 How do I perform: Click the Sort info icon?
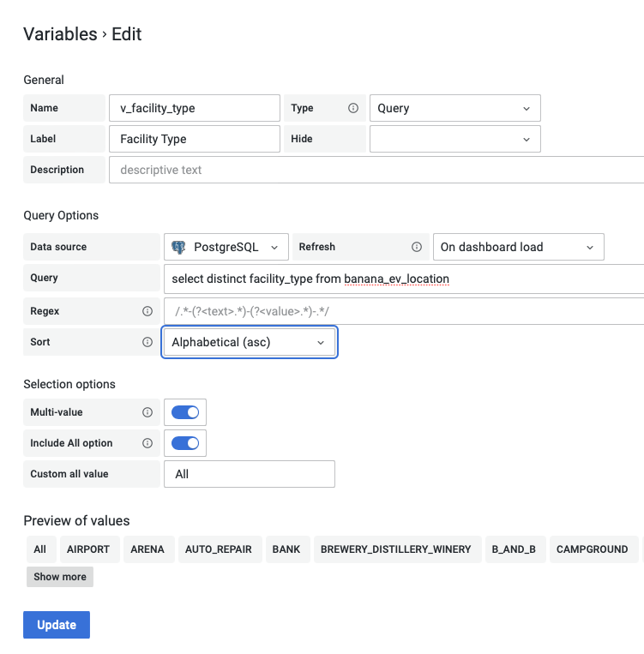coord(147,342)
